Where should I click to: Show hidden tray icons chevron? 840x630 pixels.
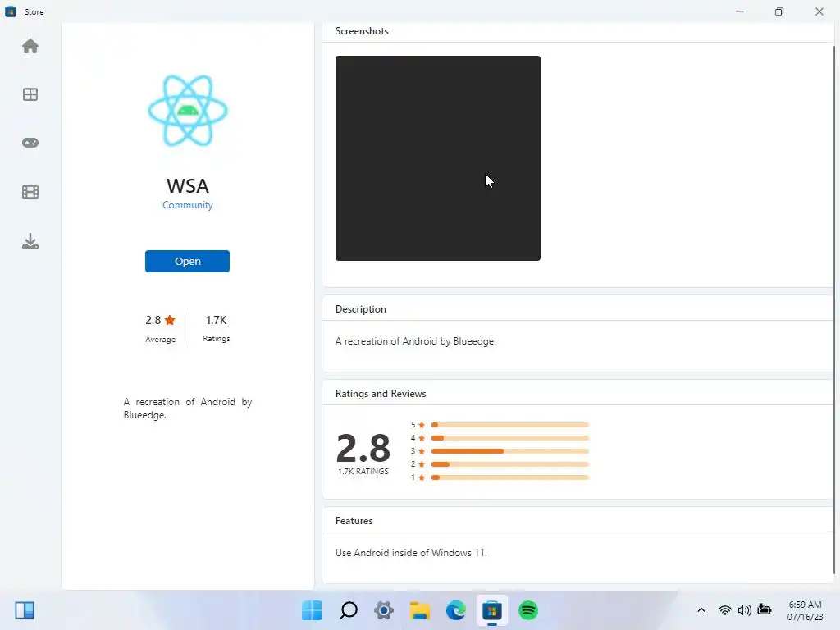(701, 610)
